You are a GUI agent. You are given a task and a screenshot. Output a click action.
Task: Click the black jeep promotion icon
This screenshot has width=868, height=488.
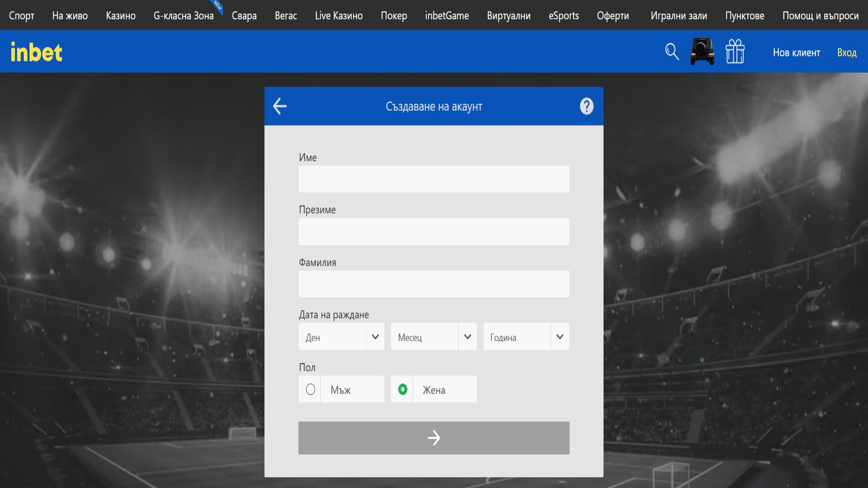click(702, 52)
